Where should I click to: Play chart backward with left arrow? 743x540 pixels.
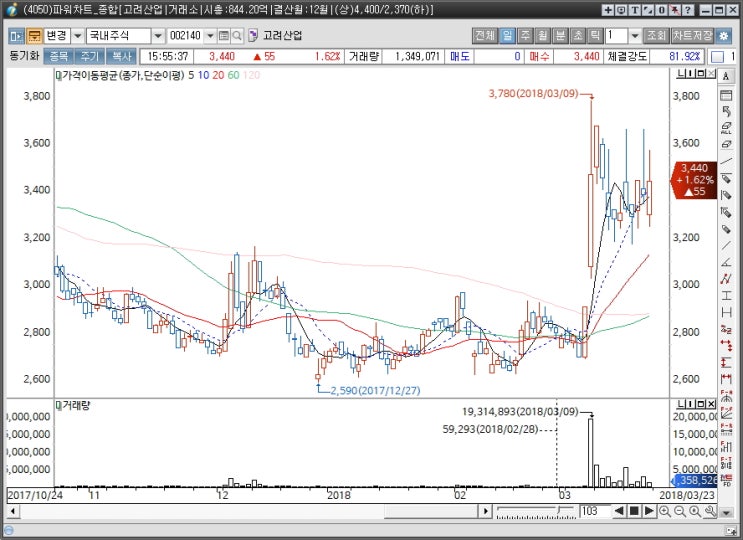[618, 511]
